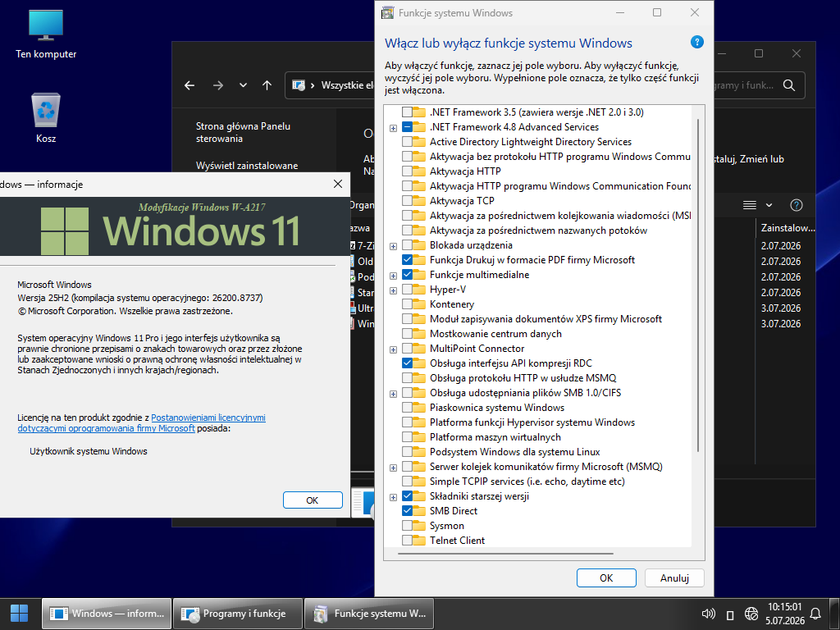
Task: Uncheck Funkcje multimedialne checkbox
Action: 407,275
